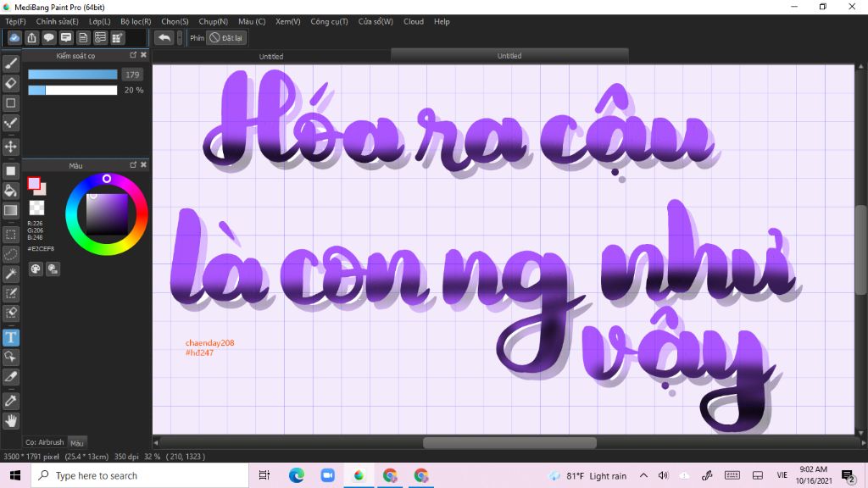Float the Kiểm soát cọ panel
The height and width of the screenshot is (488, 868).
133,55
